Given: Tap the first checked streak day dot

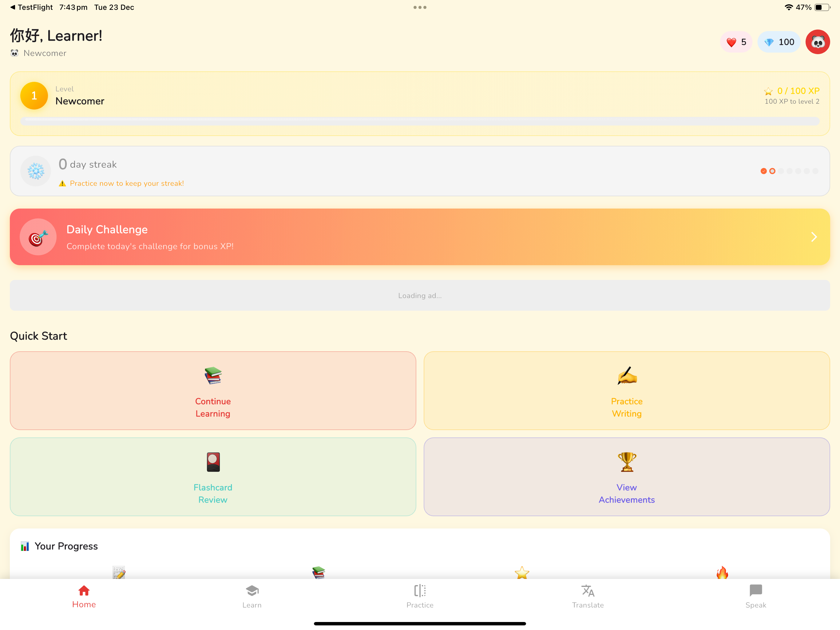Looking at the screenshot, I should point(763,171).
